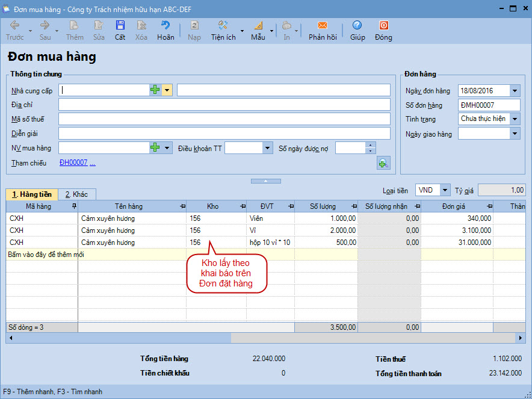The height and width of the screenshot is (399, 532).
Task: Add new purchasing employee with green plus
Action: point(155,147)
